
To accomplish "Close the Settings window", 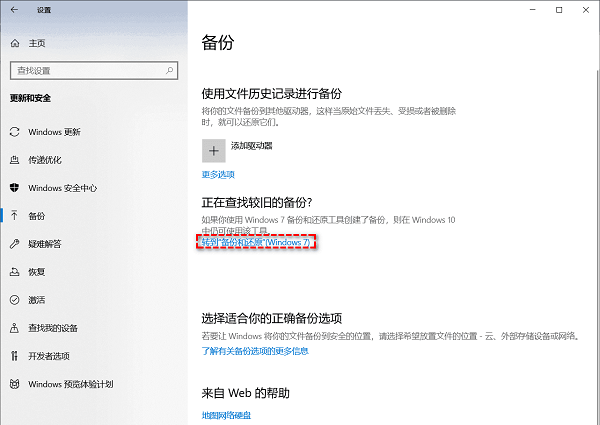I will [586, 10].
